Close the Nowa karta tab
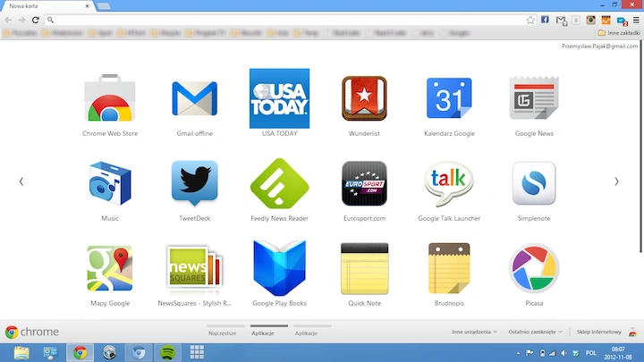This screenshot has height=362, width=644. (x=87, y=6)
